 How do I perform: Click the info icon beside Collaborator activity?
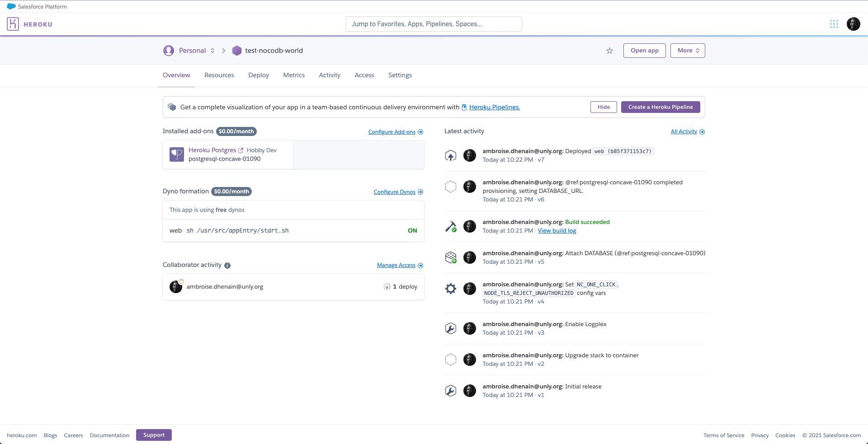[227, 265]
